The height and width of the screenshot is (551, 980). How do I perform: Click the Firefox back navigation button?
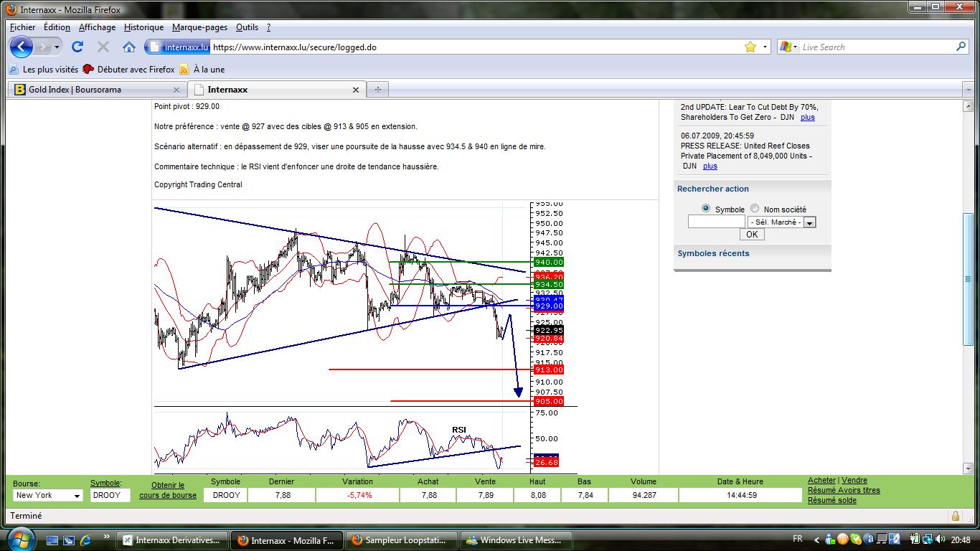tap(22, 47)
